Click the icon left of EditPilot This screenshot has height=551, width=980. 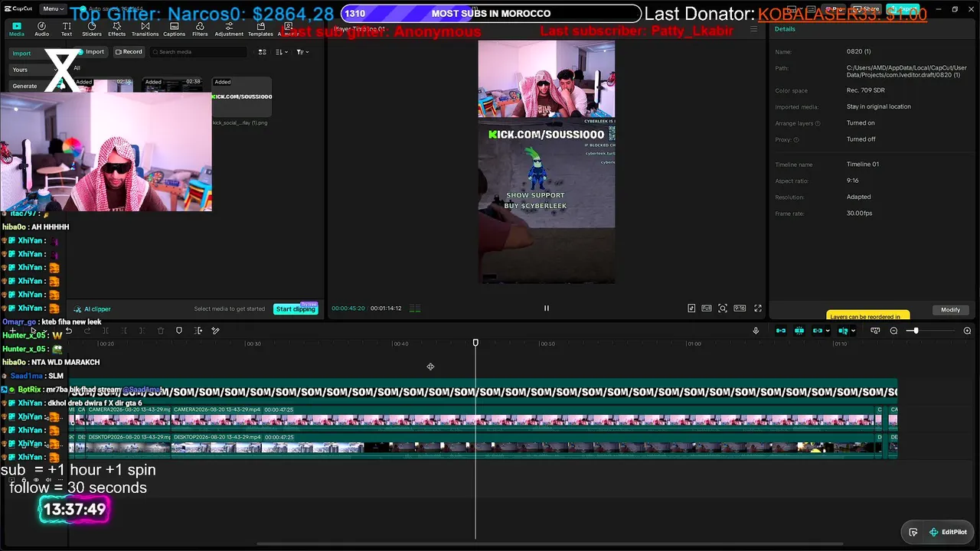click(x=913, y=532)
